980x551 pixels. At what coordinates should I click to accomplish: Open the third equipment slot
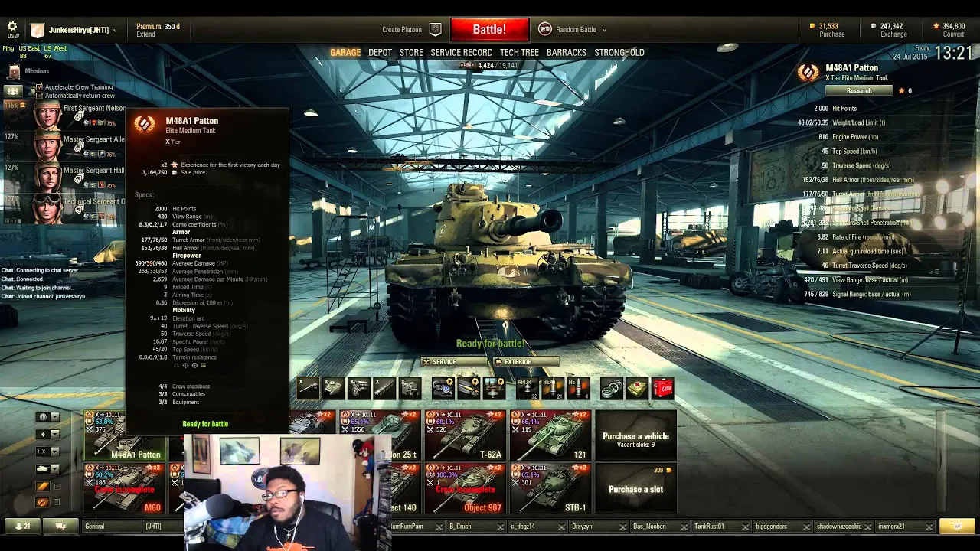click(495, 388)
